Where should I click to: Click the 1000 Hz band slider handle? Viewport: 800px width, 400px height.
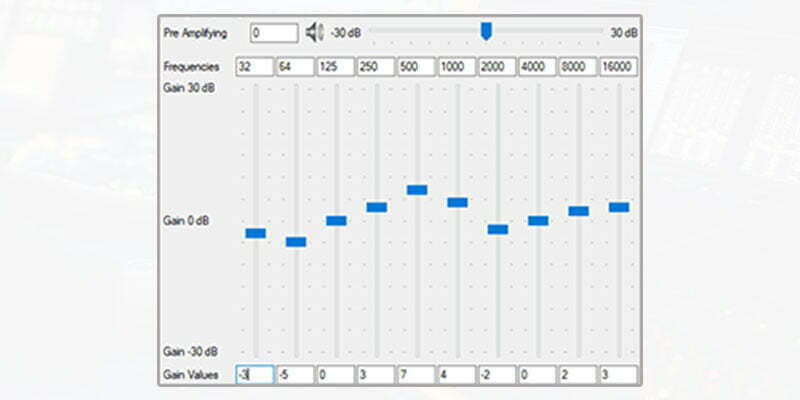click(x=458, y=203)
